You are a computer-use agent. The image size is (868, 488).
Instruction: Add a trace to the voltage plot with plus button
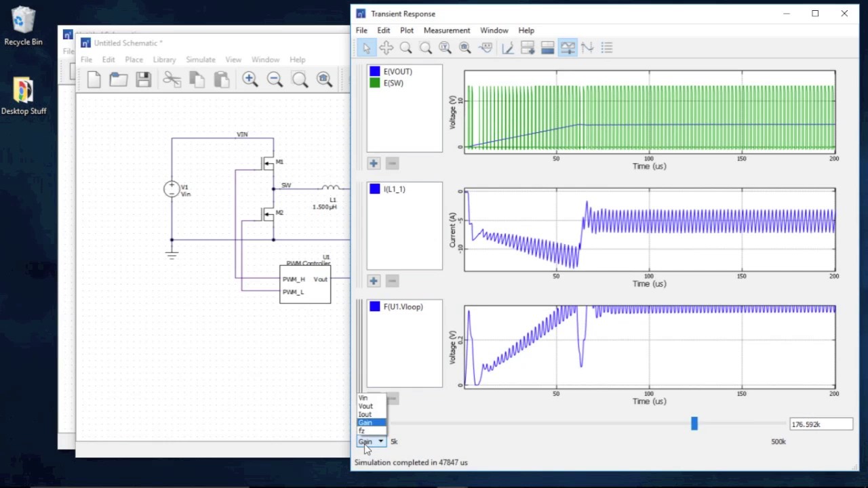tap(374, 163)
